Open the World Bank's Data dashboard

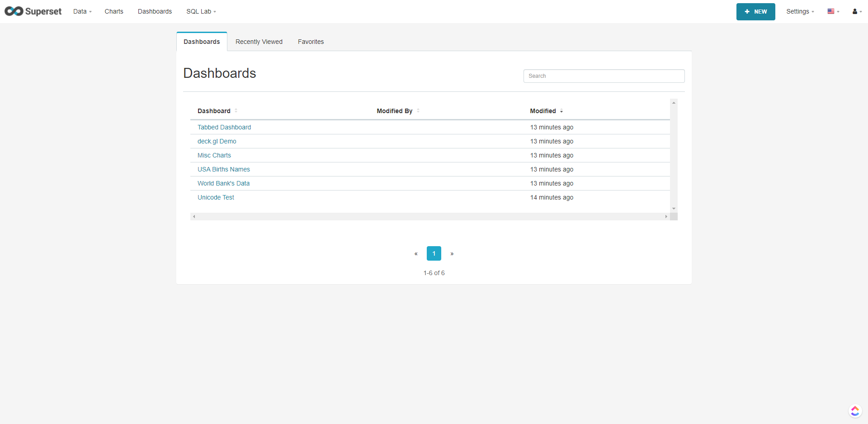[223, 183]
